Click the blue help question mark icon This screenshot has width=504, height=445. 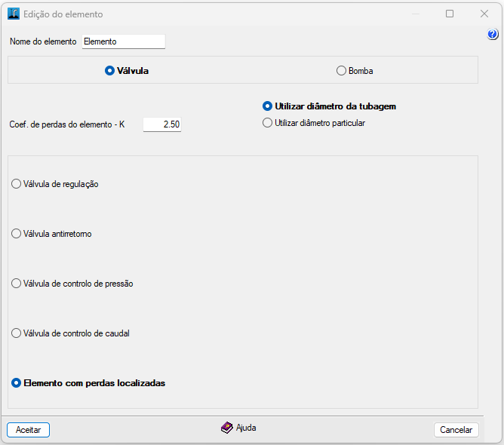[493, 34]
